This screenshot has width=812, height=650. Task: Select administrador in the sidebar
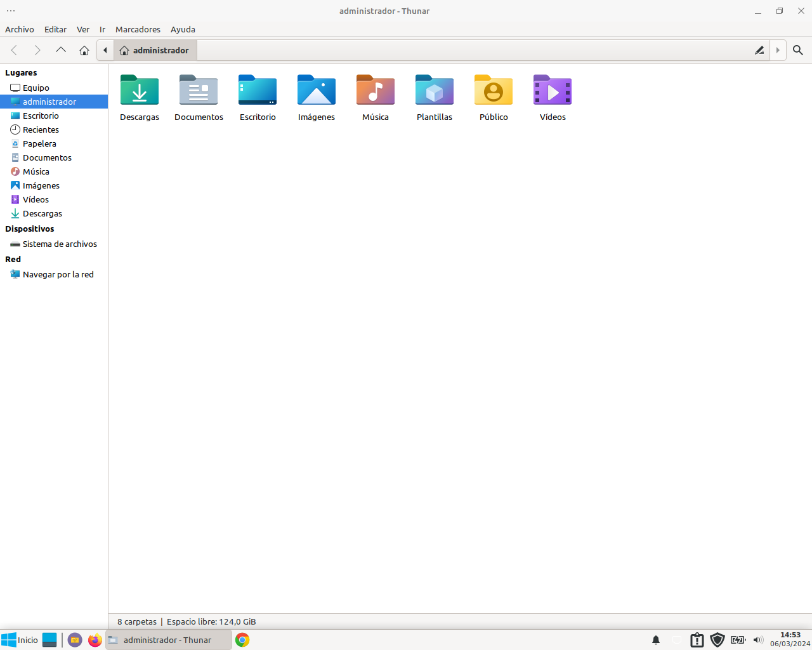tap(54, 102)
